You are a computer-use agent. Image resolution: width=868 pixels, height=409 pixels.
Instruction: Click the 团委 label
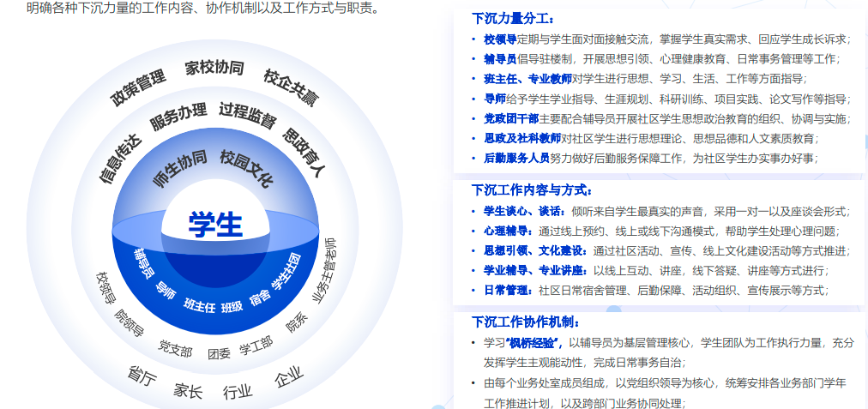pyautogui.click(x=220, y=353)
